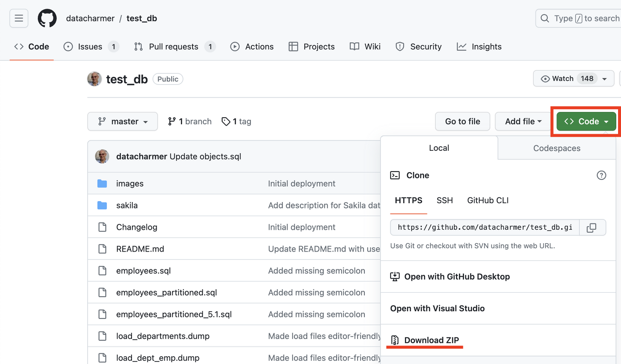Viewport: 621px width, 364px height.
Task: Open the datacharmer owner profile link
Action: [91, 18]
